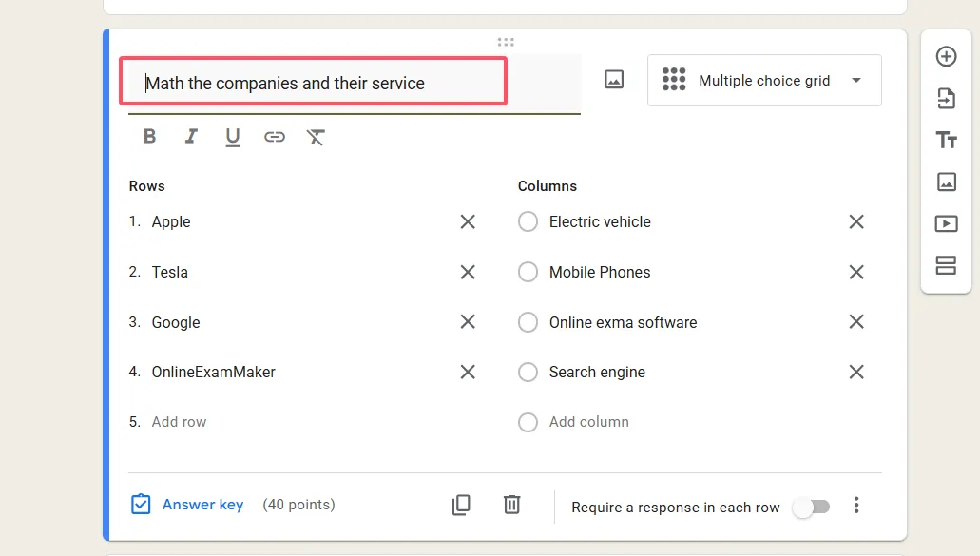This screenshot has height=556, width=980.
Task: Delete the question with trash icon
Action: coord(511,505)
